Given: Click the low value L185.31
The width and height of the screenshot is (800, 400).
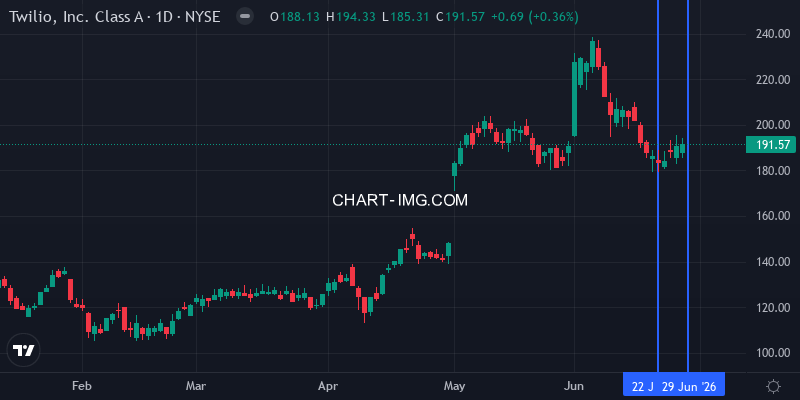Looking at the screenshot, I should coord(405,17).
